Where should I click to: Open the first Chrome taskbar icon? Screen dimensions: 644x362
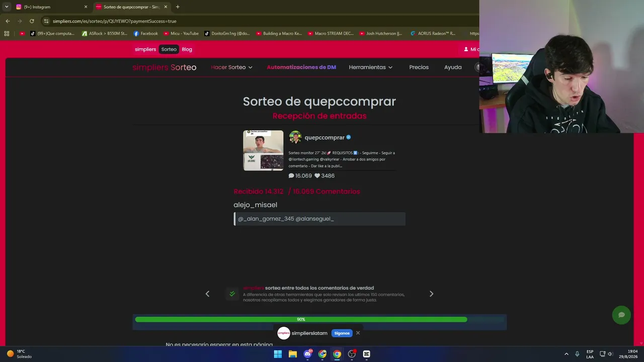[x=323, y=354]
